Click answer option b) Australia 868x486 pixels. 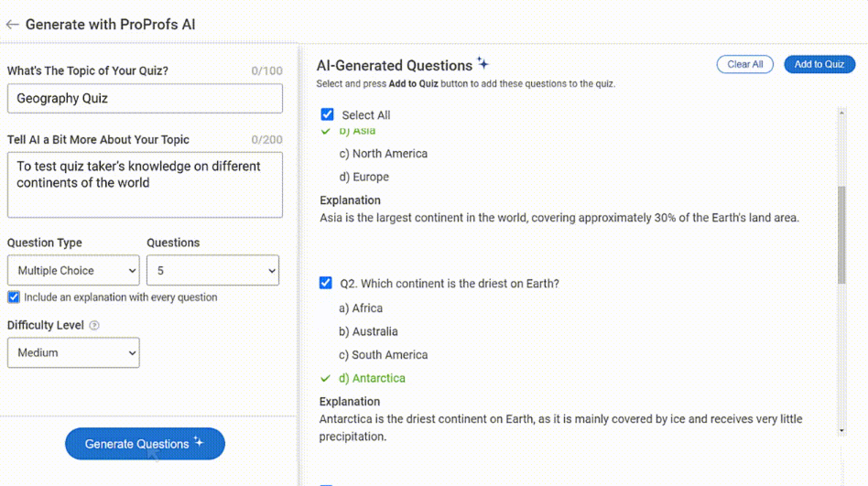[x=368, y=331]
